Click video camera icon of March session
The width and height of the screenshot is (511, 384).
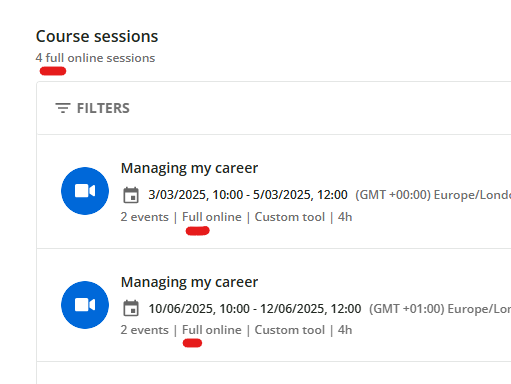[85, 191]
